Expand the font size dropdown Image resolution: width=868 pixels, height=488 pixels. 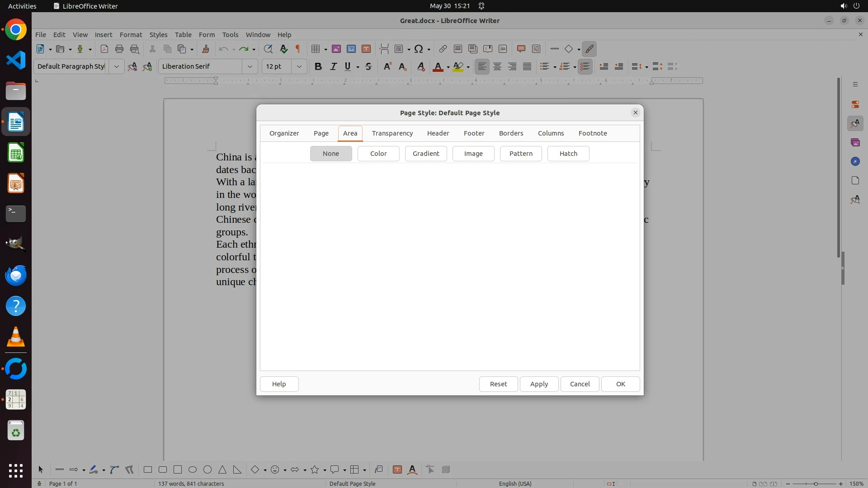tap(299, 66)
